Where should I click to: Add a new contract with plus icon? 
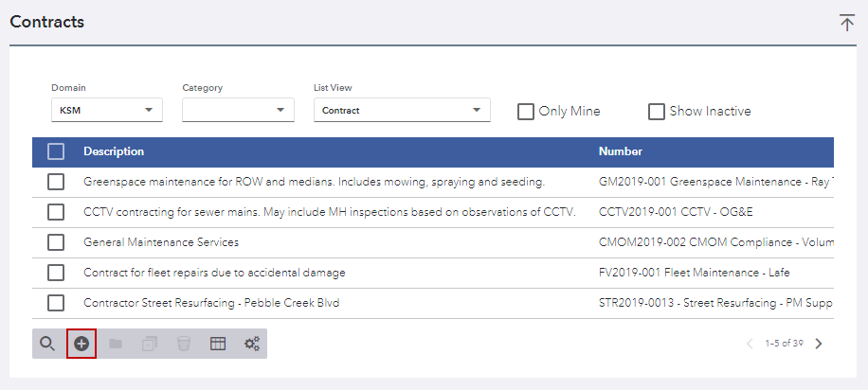tap(81, 344)
